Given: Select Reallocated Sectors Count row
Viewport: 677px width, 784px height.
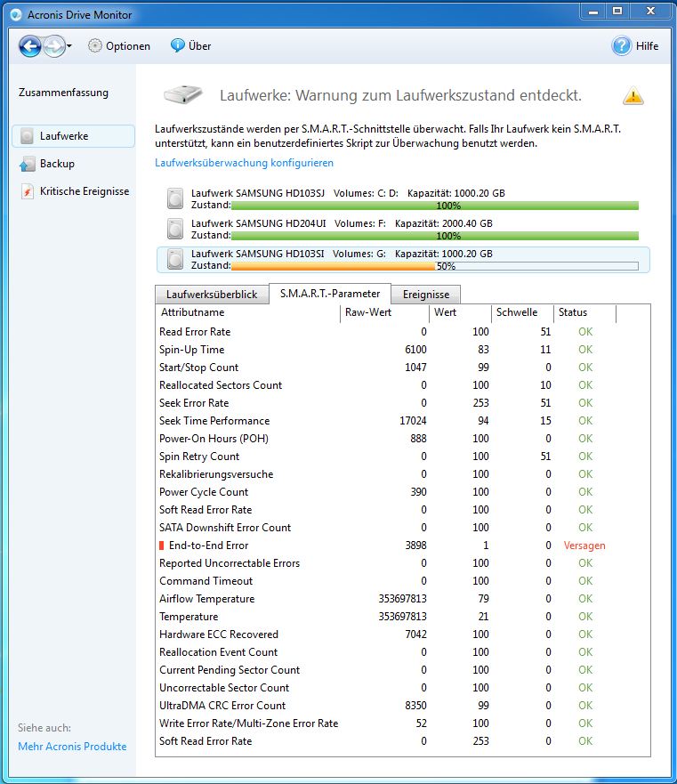Looking at the screenshot, I should tap(403, 385).
